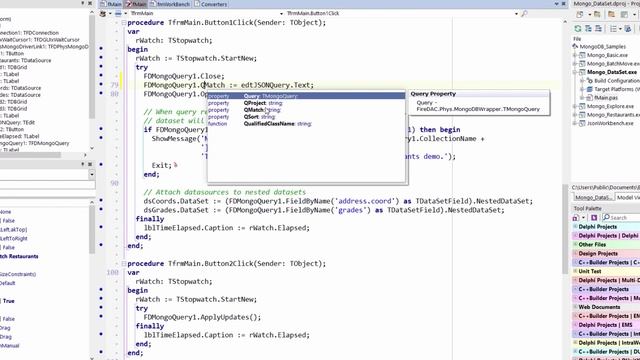Select Mongo_Restaurants.exe project

[x=613, y=115]
